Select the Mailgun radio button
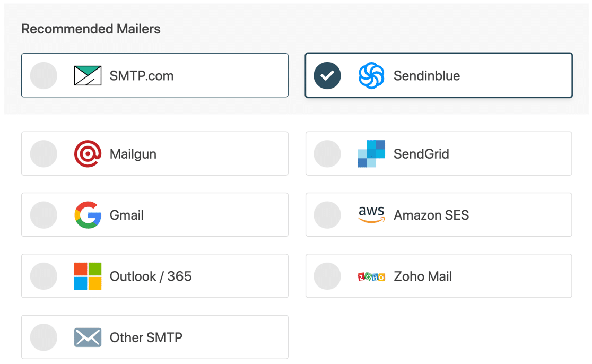 point(43,153)
